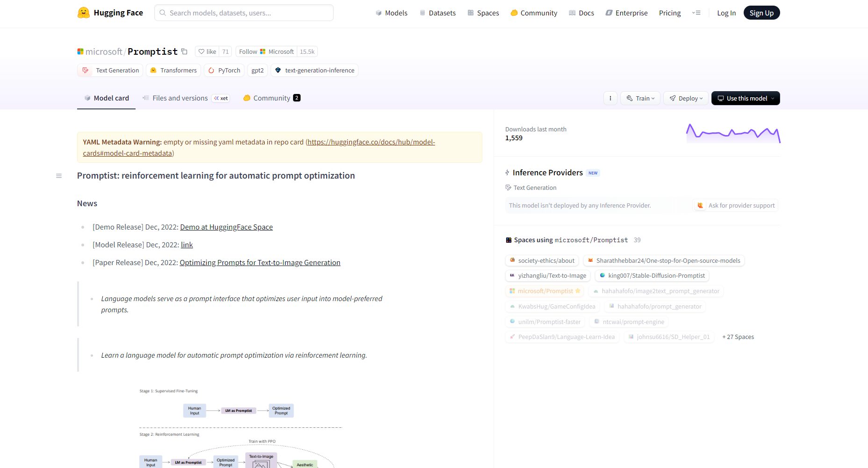The image size is (868, 468).
Task: Open hahahafofo/prompt_generator space
Action: click(x=655, y=306)
